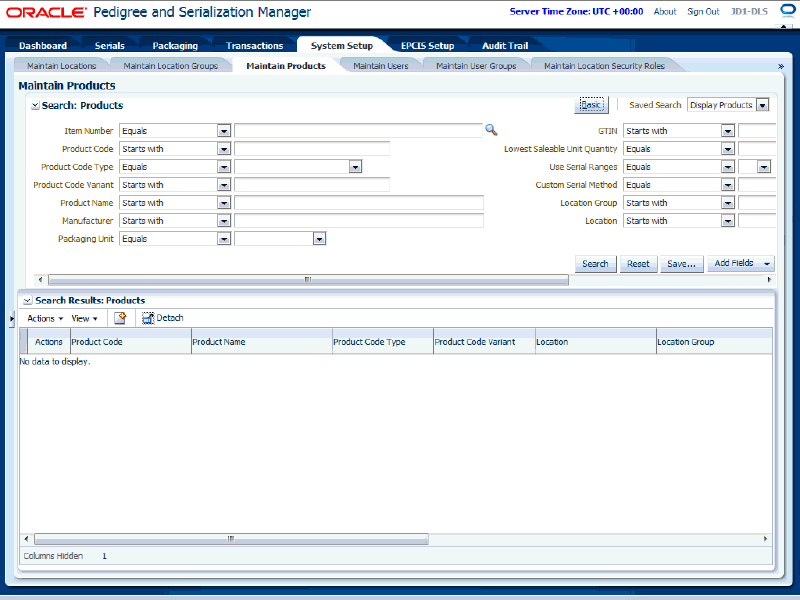Click the query-by-example icon in results toolbar
The width and height of the screenshot is (800, 600).
[120, 318]
